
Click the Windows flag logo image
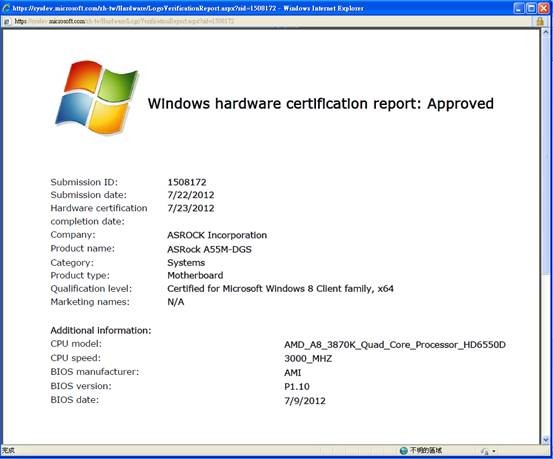97,97
